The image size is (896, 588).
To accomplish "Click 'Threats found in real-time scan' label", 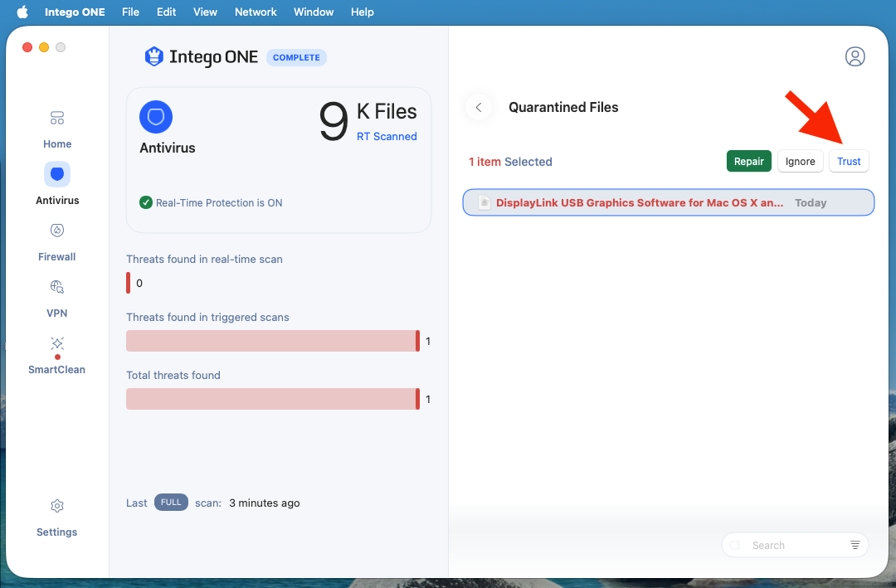I will pyautogui.click(x=205, y=260).
